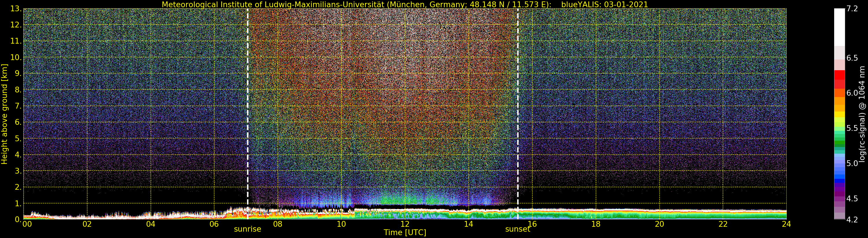Select the "Height above ground [km]" axis label

(4, 114)
